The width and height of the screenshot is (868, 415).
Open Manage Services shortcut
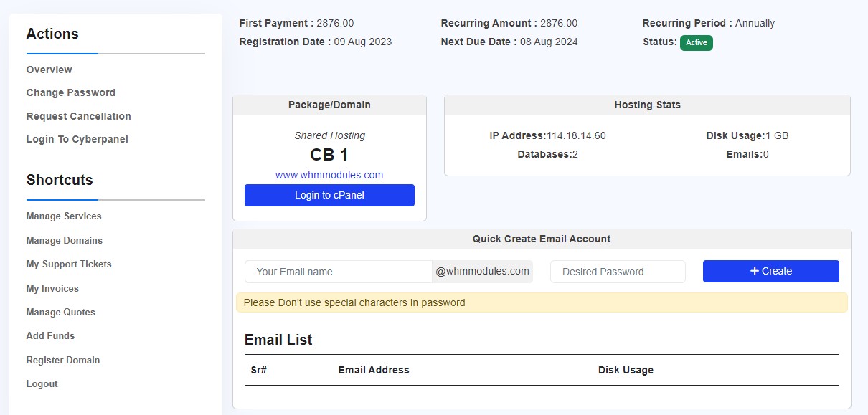pyautogui.click(x=64, y=216)
